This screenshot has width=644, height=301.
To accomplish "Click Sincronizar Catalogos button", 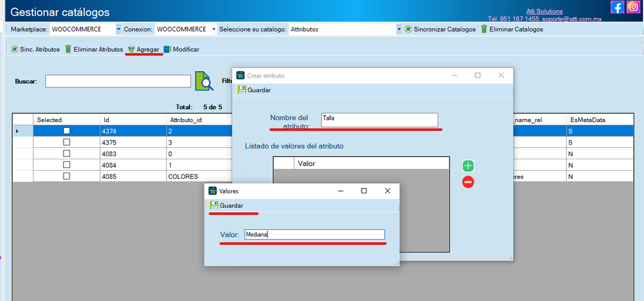I will [440, 29].
